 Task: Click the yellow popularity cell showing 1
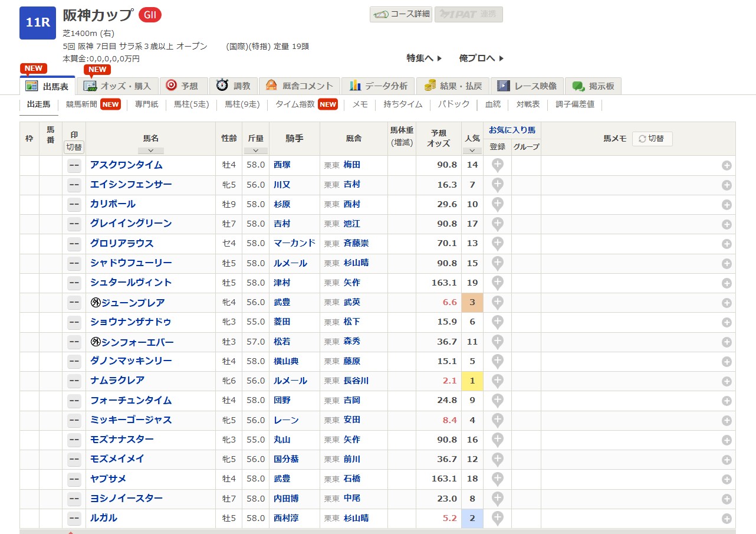tap(472, 381)
